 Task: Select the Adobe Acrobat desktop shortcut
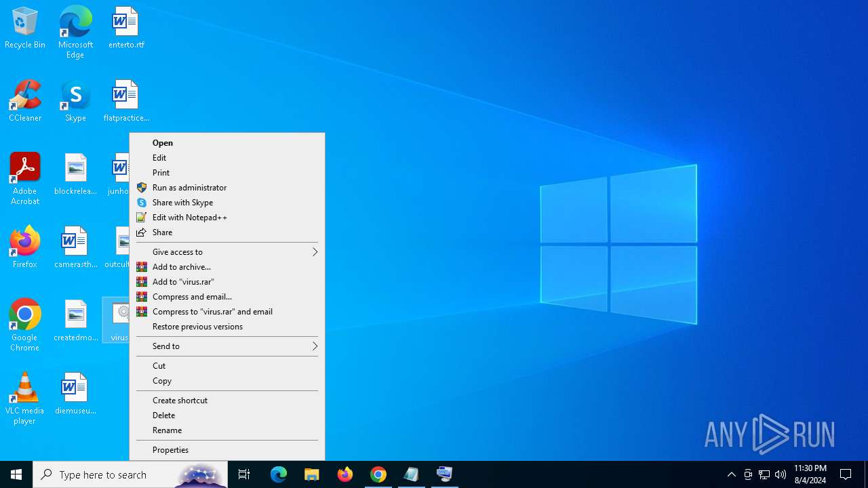pyautogui.click(x=25, y=179)
